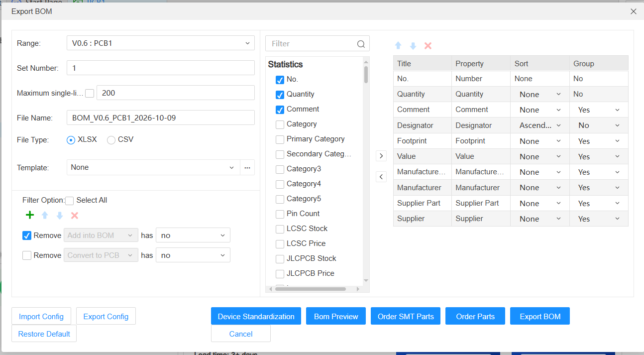Enable the Remove Convert to PCB filter
The height and width of the screenshot is (355, 644).
[x=27, y=255]
